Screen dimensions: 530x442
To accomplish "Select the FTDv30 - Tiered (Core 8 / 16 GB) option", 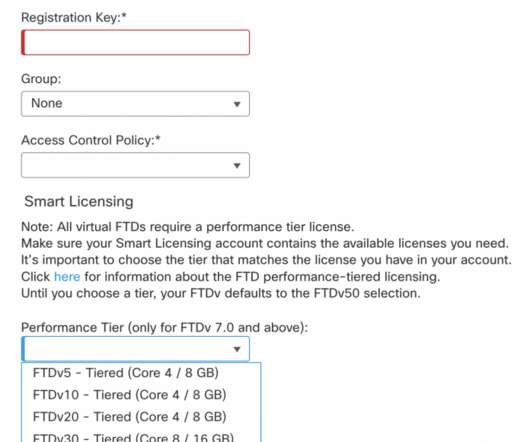I will (141, 436).
